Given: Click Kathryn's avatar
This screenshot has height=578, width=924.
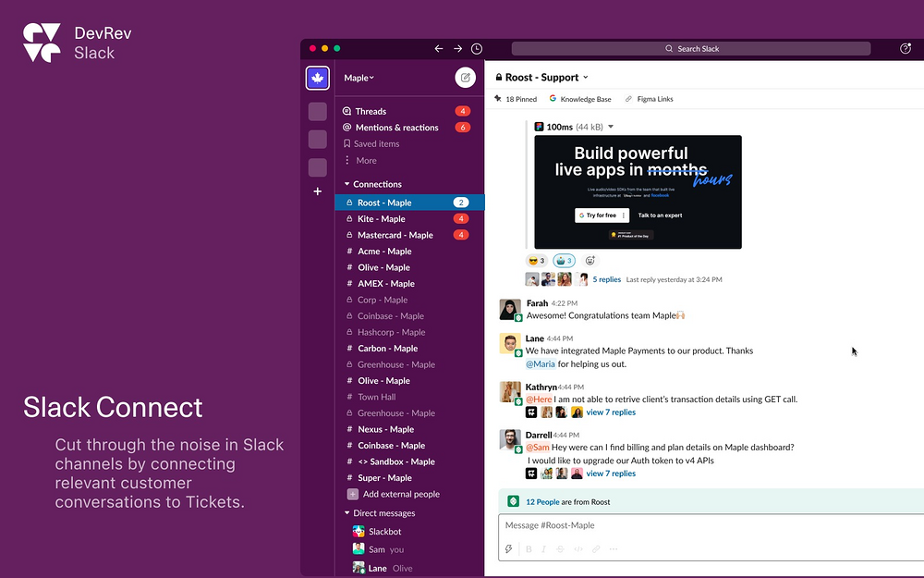Looking at the screenshot, I should click(510, 392).
